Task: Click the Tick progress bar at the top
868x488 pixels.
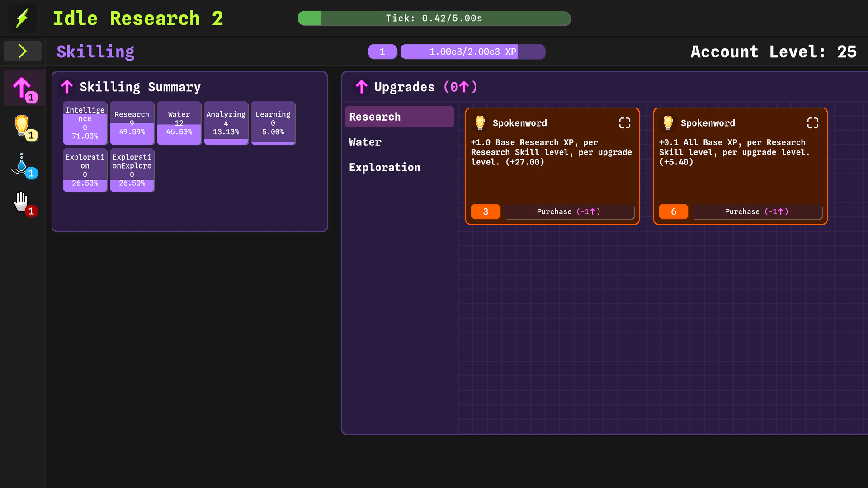Action: (x=434, y=19)
